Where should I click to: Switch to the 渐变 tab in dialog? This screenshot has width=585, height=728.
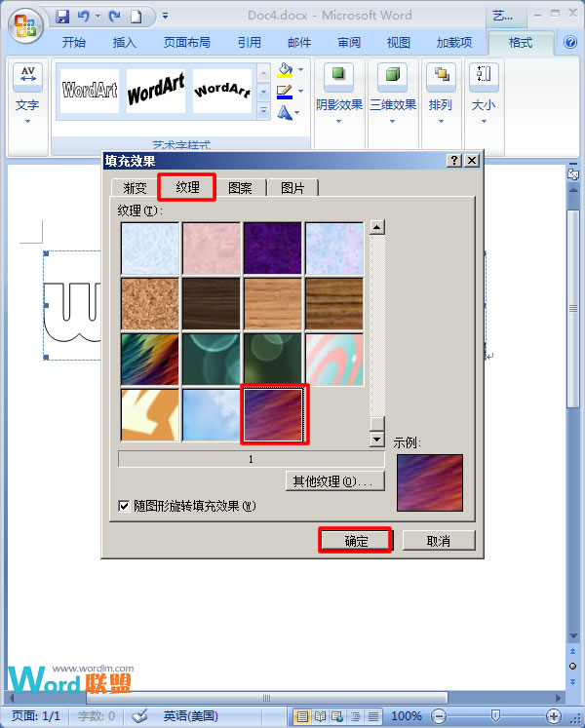coord(135,188)
